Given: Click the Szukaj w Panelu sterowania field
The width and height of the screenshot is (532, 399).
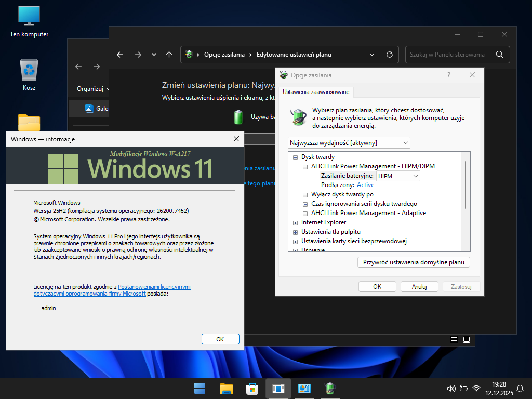Looking at the screenshot, I should 447,55.
